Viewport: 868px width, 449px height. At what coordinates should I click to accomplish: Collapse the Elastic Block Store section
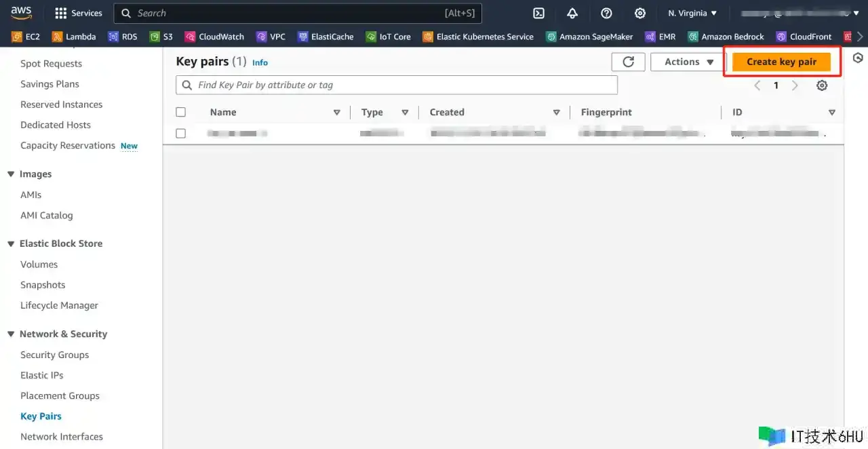click(11, 243)
